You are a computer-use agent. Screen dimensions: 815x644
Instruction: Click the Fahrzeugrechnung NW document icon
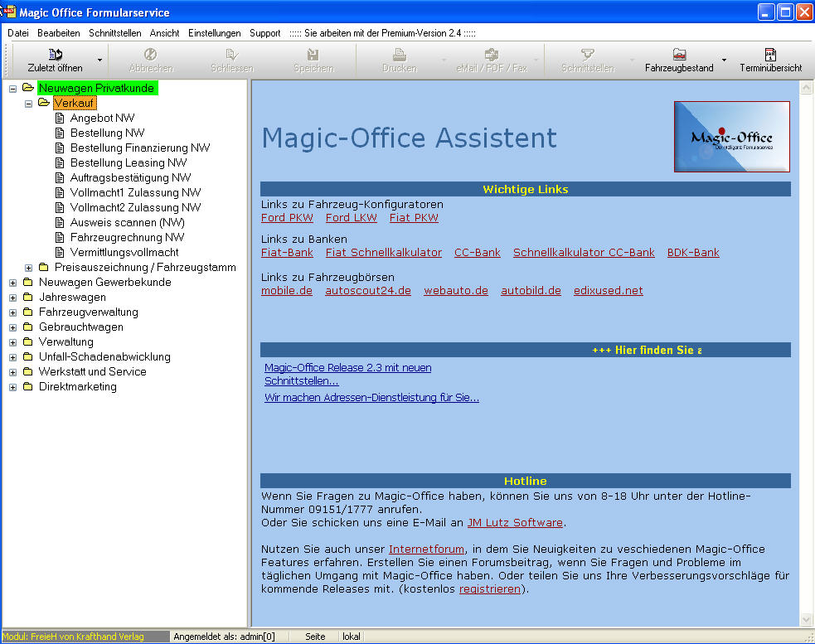(60, 238)
